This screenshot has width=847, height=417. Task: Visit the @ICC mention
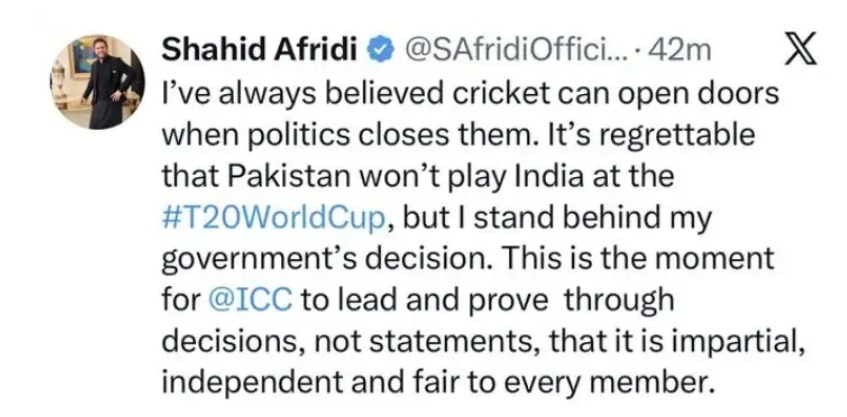point(250,300)
